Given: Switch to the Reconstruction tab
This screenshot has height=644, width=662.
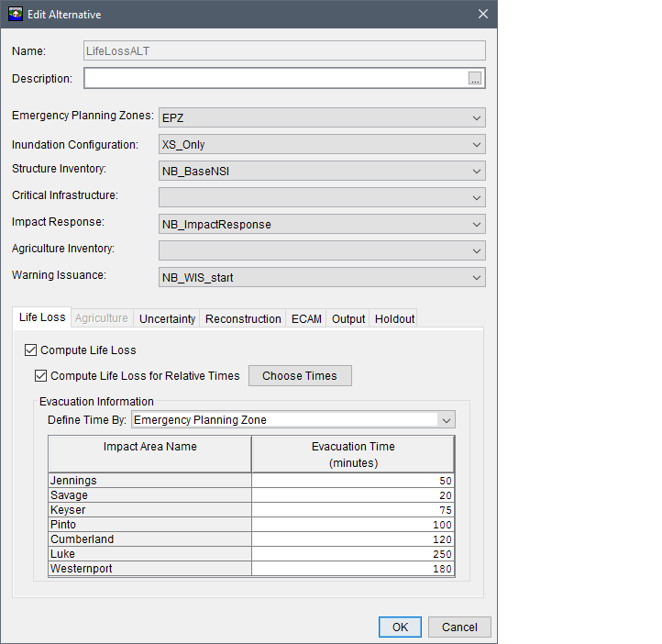Looking at the screenshot, I should [243, 319].
